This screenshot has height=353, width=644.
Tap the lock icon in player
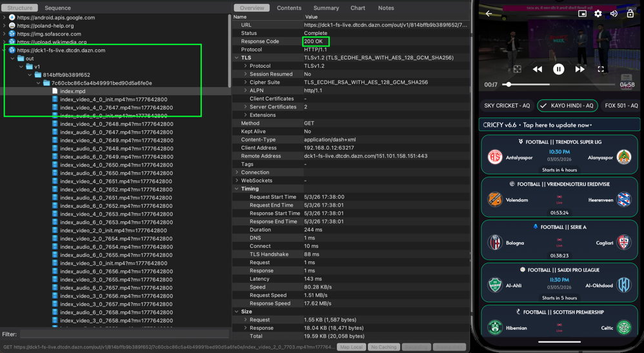[x=630, y=13]
